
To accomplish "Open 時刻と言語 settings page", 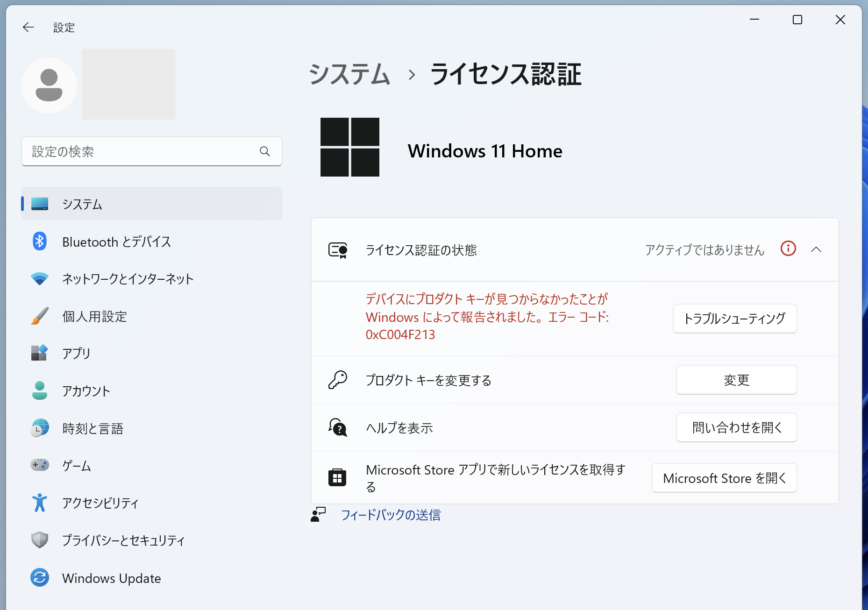I will tap(152, 428).
